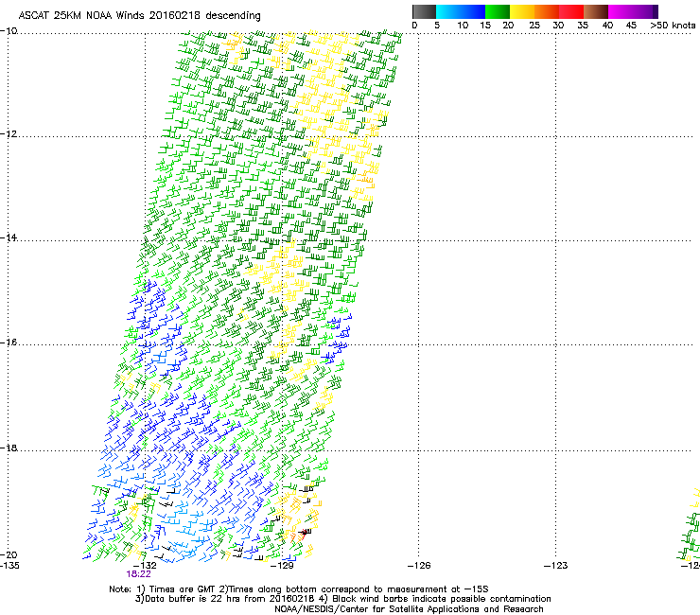Click the cyan-blue 5-15 knots legend segment

[x=461, y=11]
